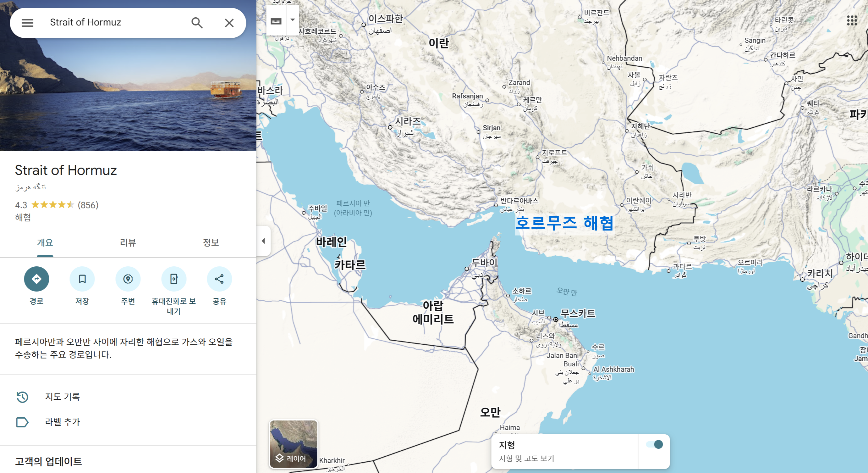
Task: Switch to the 리뷰 tab
Action: pos(128,242)
